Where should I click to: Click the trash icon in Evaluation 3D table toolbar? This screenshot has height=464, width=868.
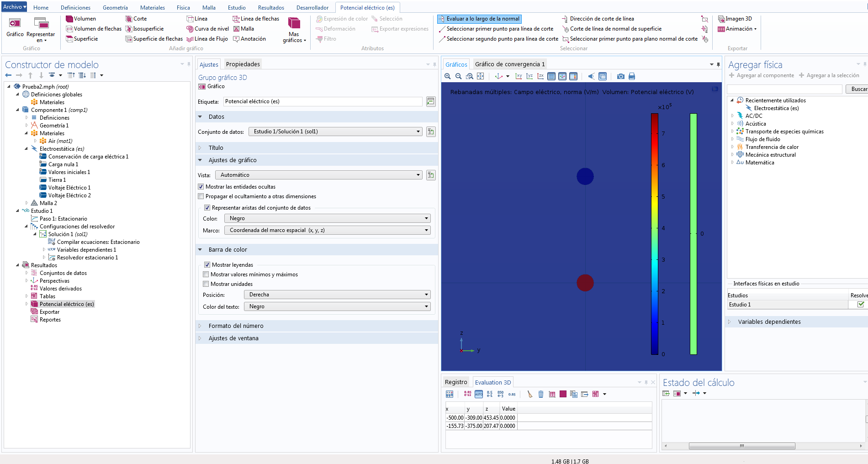pos(541,394)
